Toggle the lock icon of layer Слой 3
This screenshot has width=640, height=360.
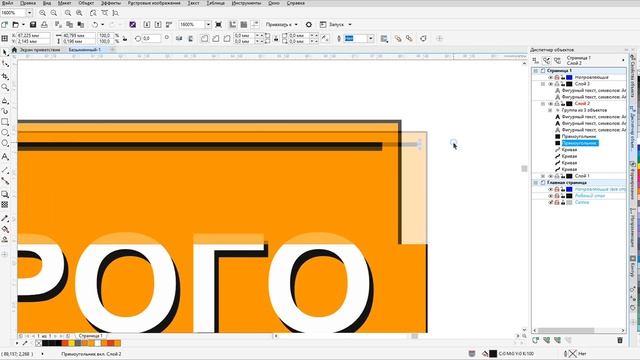tap(562, 84)
